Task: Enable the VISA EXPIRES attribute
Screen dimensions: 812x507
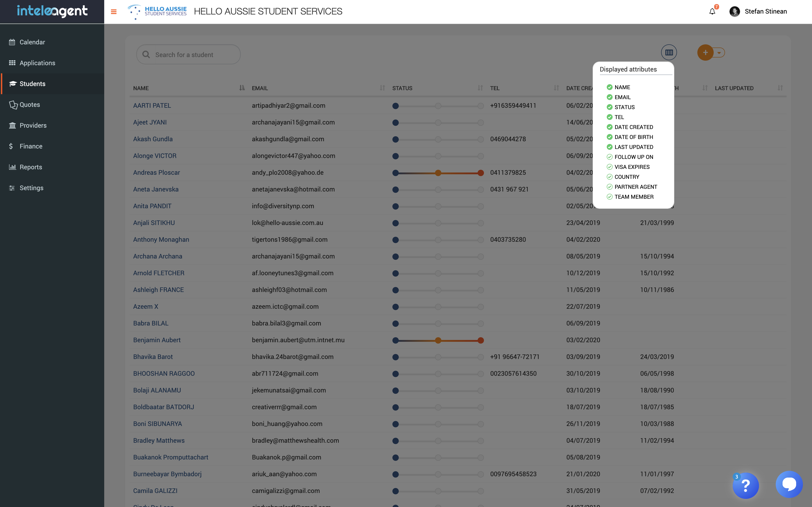Action: click(610, 167)
